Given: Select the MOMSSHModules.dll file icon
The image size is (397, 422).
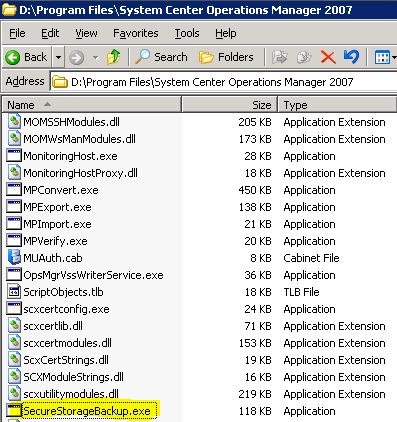Looking at the screenshot, I should point(14,122).
